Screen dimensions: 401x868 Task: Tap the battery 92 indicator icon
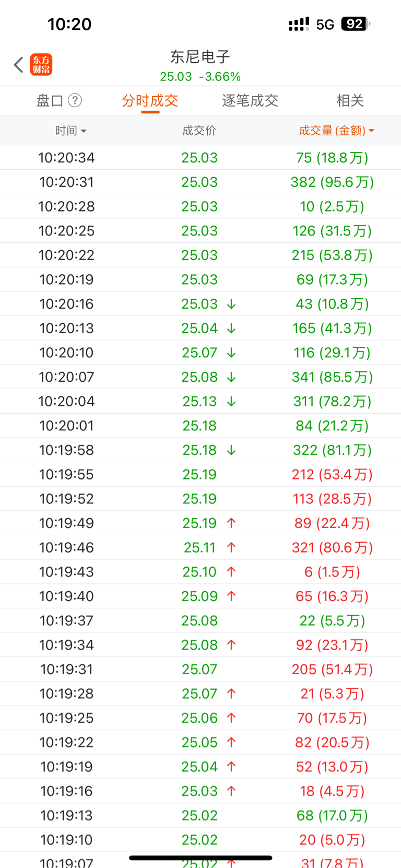[x=356, y=24]
